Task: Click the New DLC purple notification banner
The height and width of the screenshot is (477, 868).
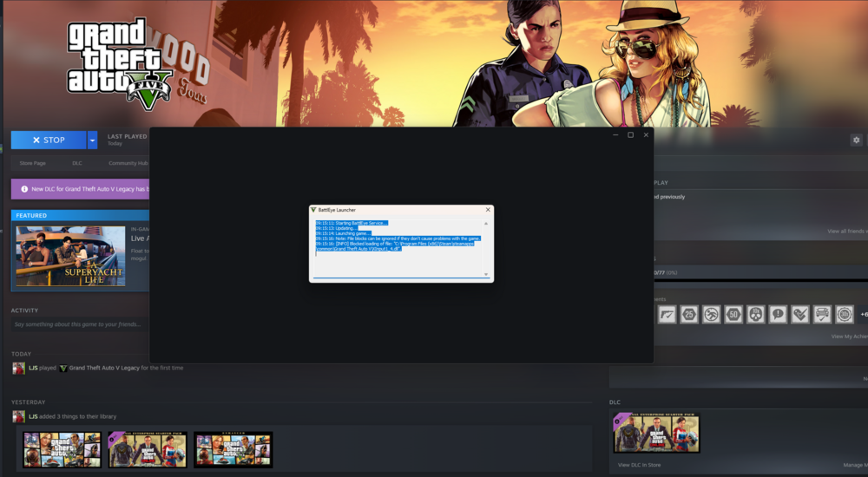Action: tap(80, 189)
